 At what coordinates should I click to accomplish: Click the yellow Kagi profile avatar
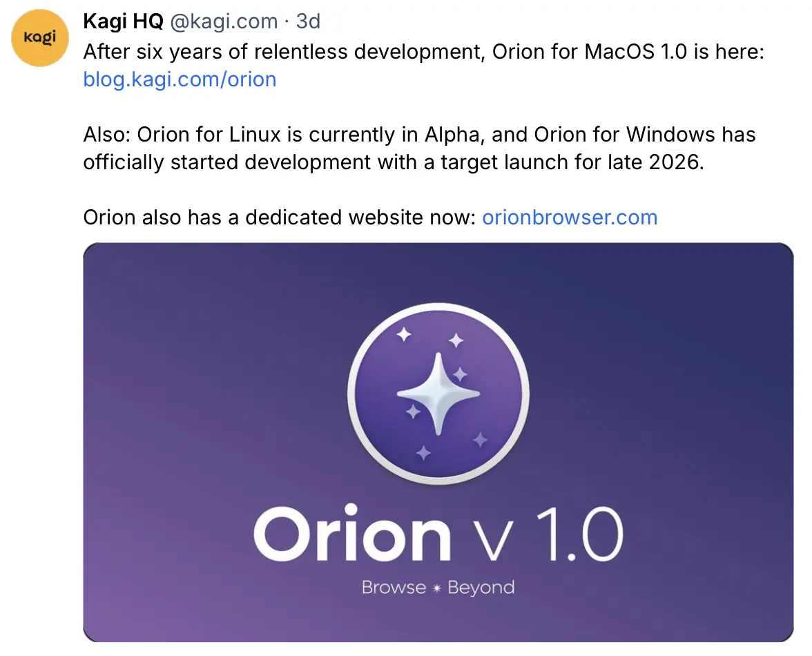pos(39,38)
